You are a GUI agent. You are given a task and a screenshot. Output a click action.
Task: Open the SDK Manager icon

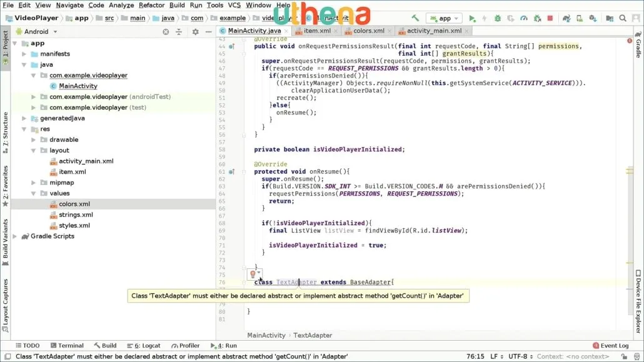click(x=593, y=18)
